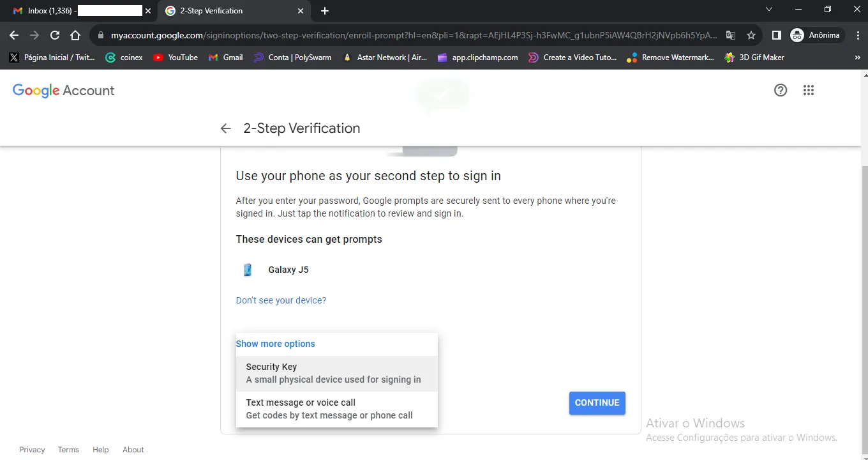Open the Terms footer link

(68, 450)
